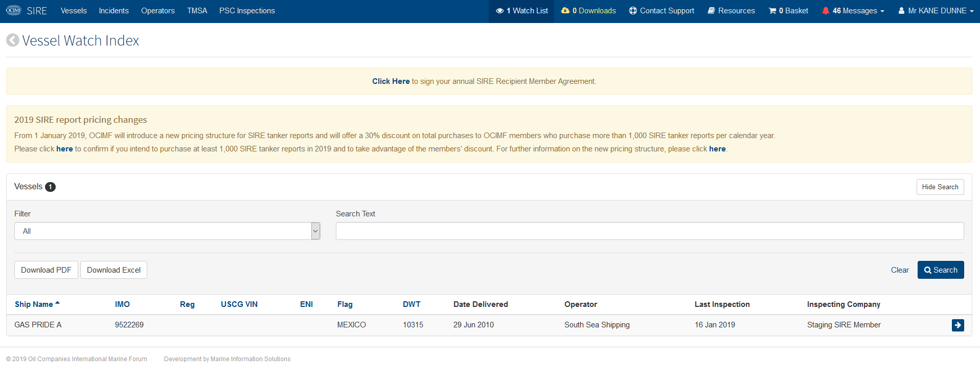The height and width of the screenshot is (377, 980).
Task: Click the Hide Search button
Action: [x=940, y=187]
